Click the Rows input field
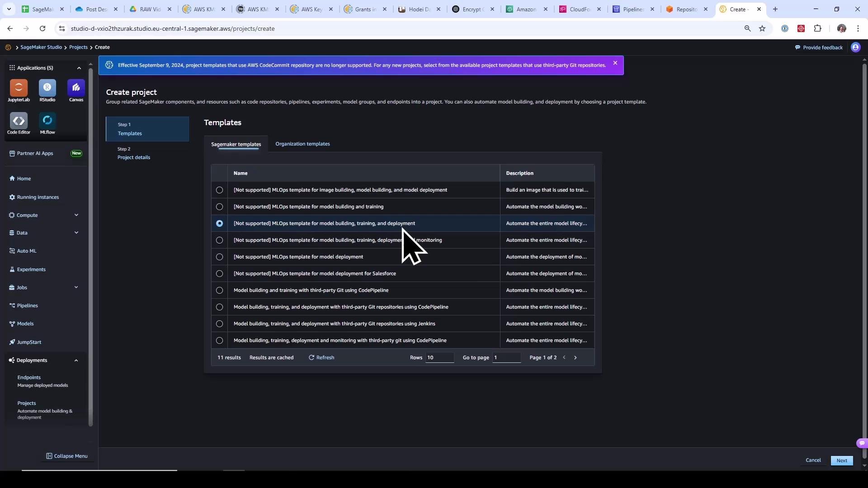Viewport: 868px width, 488px height. 439,357
